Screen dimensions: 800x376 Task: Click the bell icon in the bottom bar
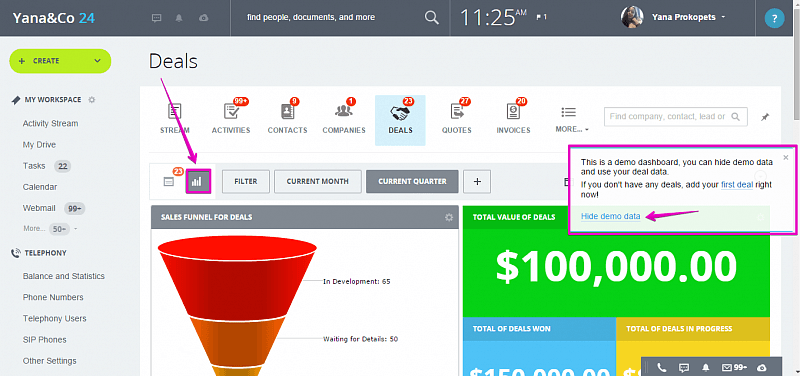(x=706, y=367)
